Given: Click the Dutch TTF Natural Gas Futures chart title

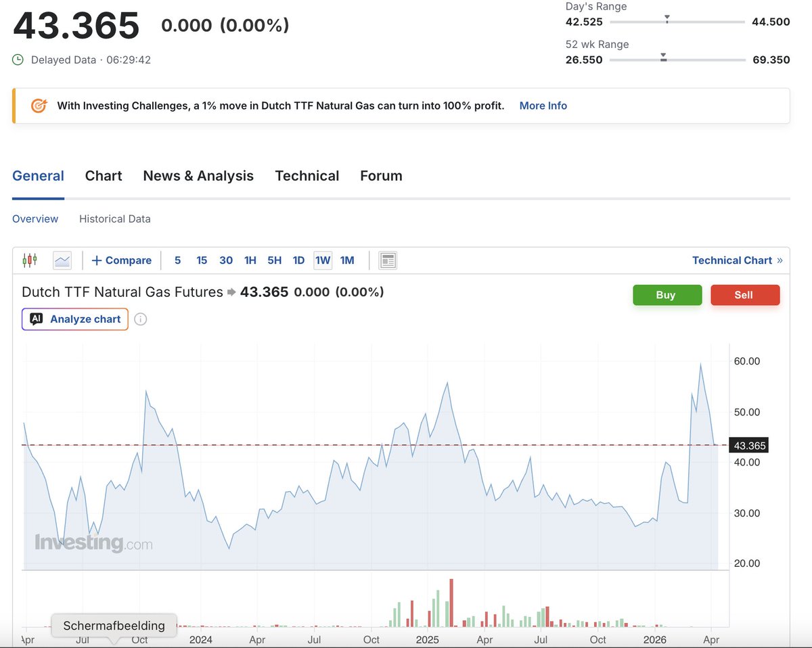Looking at the screenshot, I should point(122,292).
